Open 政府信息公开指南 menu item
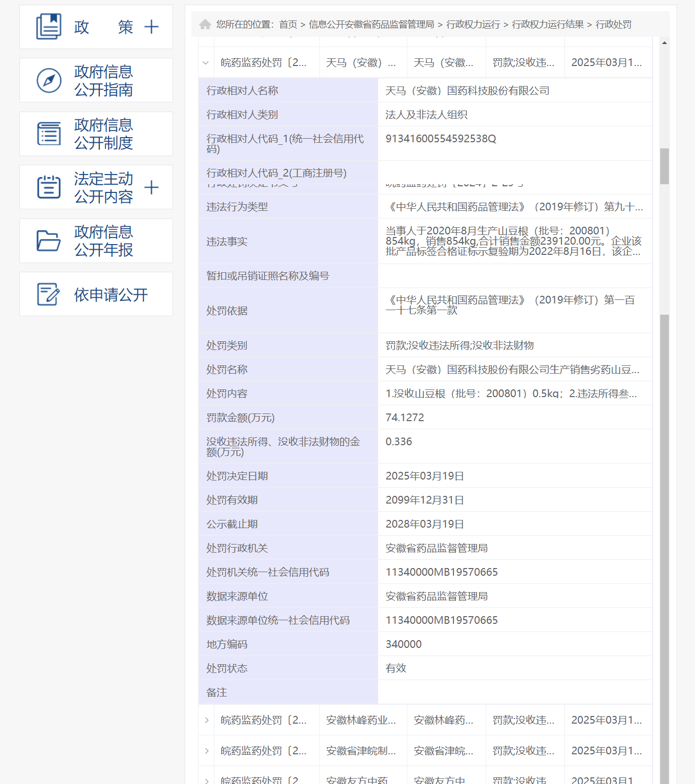This screenshot has width=695, height=784. [96, 80]
